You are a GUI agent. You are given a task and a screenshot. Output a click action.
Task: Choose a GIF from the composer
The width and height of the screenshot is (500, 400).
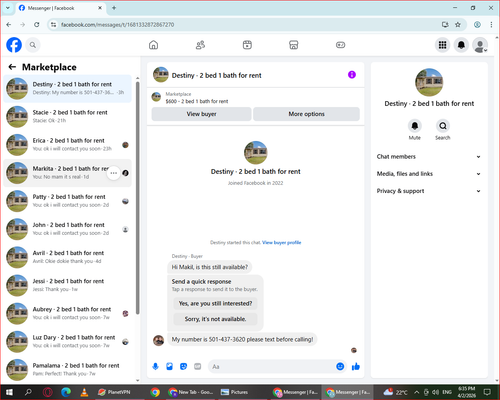(198, 367)
